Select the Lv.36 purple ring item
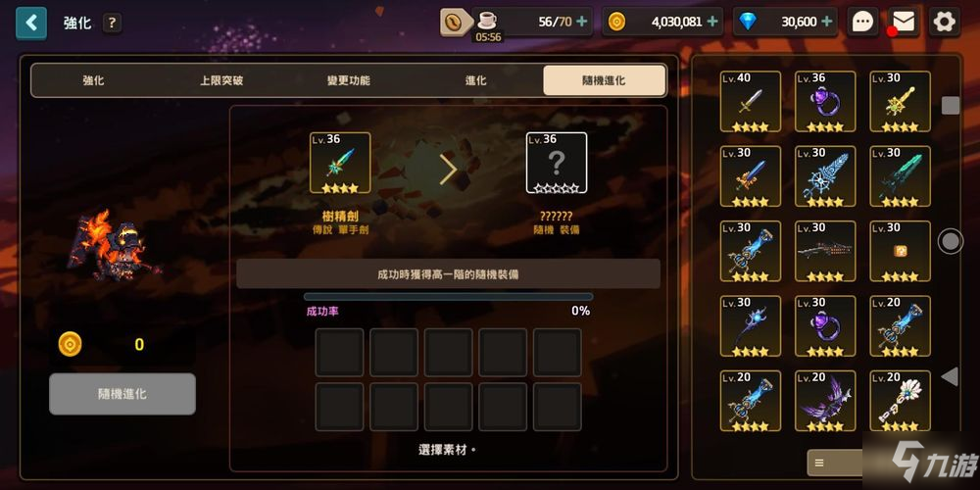The width and height of the screenshot is (980, 490). 825,101
